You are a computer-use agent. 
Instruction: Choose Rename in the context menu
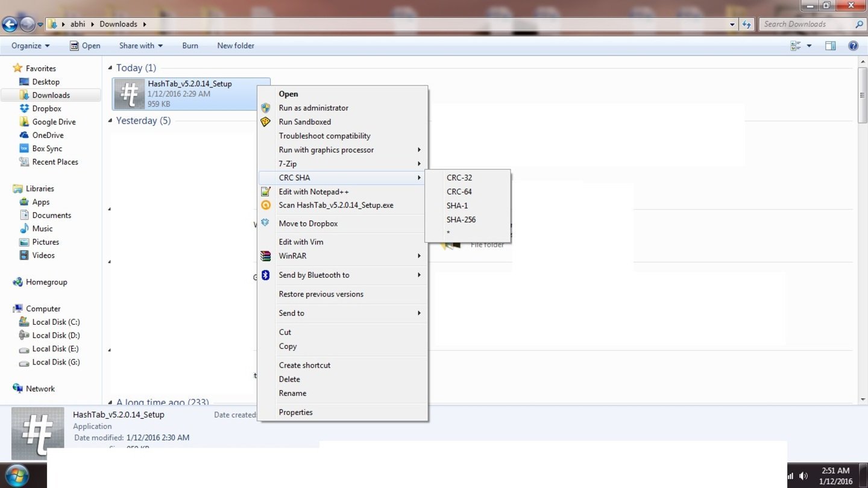pos(342,393)
